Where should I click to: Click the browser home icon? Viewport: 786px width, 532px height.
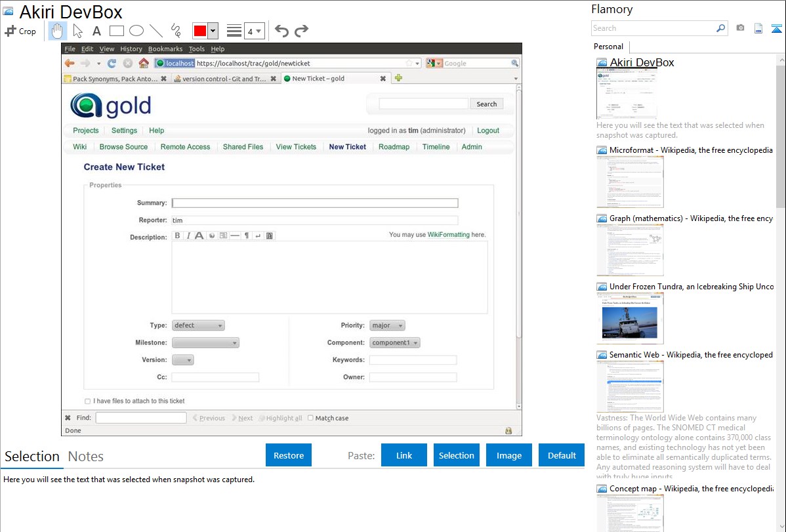[144, 63]
